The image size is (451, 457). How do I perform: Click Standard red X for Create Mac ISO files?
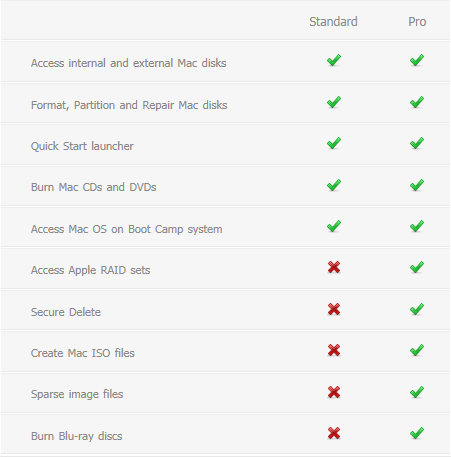(334, 350)
